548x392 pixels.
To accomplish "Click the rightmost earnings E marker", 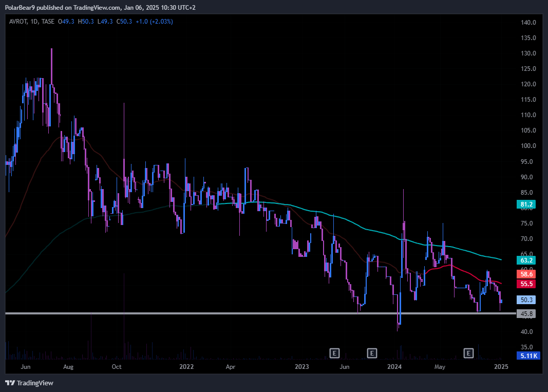I will (468, 353).
